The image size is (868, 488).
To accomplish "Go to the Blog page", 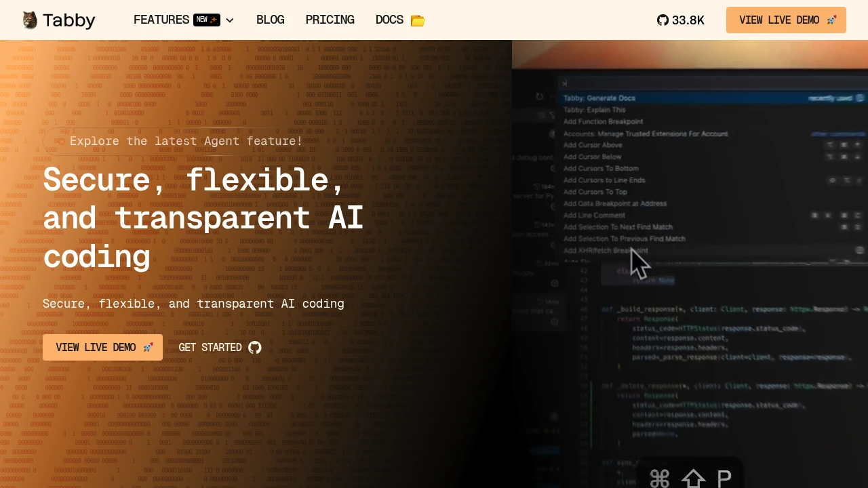I will pos(271,20).
